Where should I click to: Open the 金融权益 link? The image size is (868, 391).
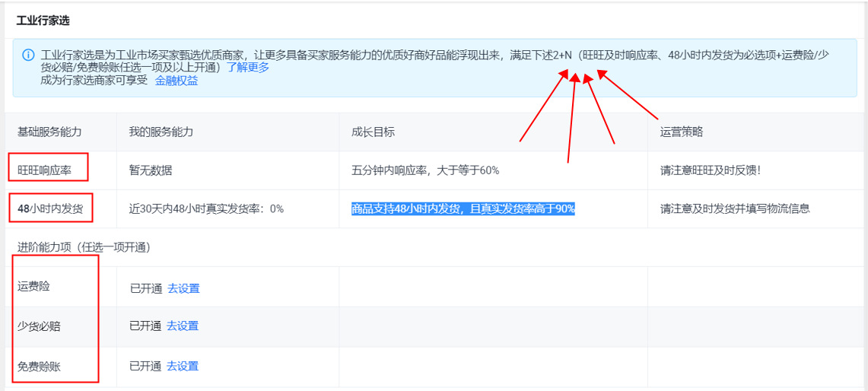coord(176,80)
